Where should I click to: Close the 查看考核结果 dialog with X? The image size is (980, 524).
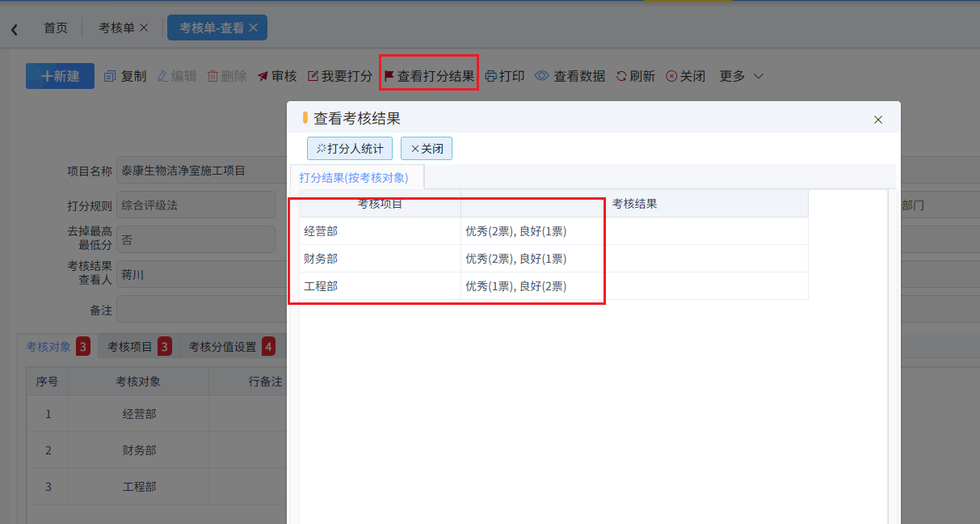click(878, 120)
